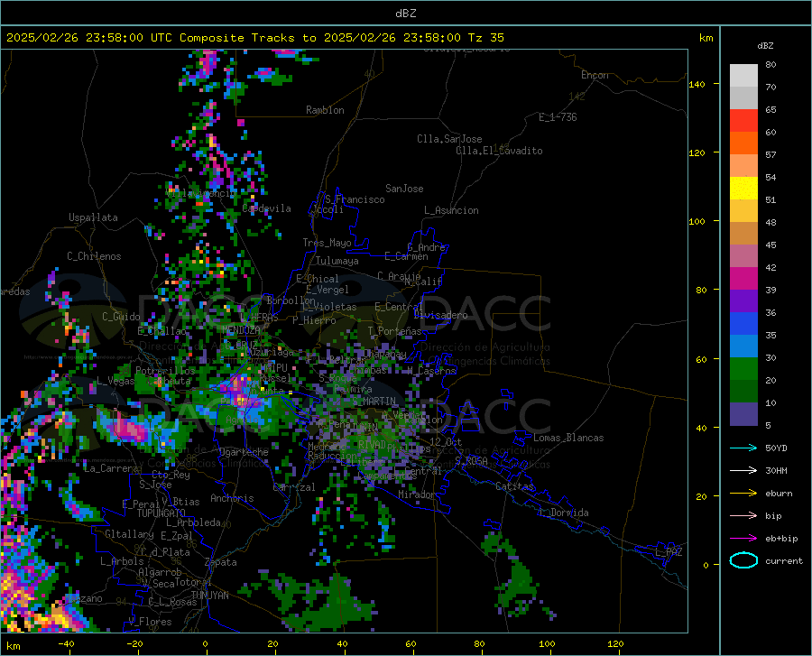Click the 'eb+bip' legend label
812x656 pixels.
[x=781, y=539]
